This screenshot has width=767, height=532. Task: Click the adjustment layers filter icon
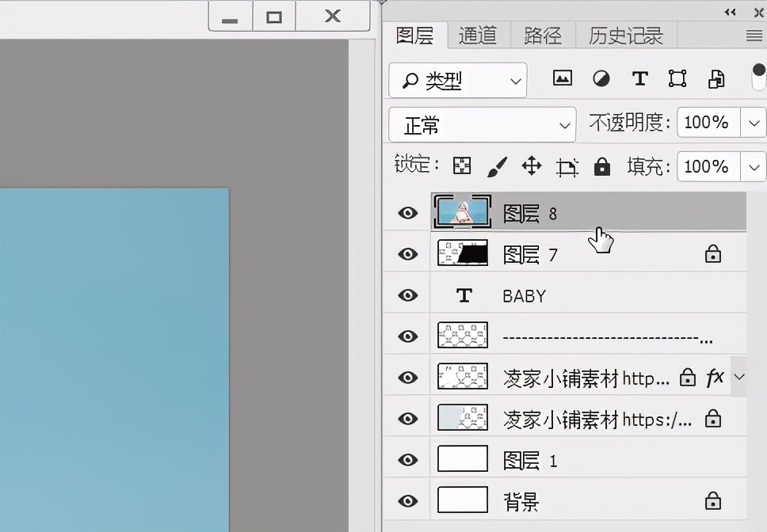(x=601, y=78)
